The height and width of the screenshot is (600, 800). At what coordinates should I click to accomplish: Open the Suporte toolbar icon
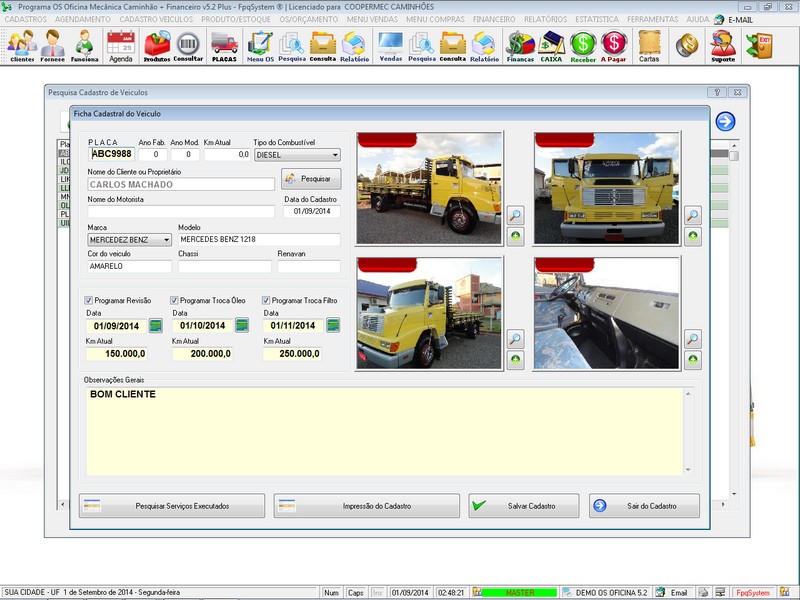tap(722, 45)
